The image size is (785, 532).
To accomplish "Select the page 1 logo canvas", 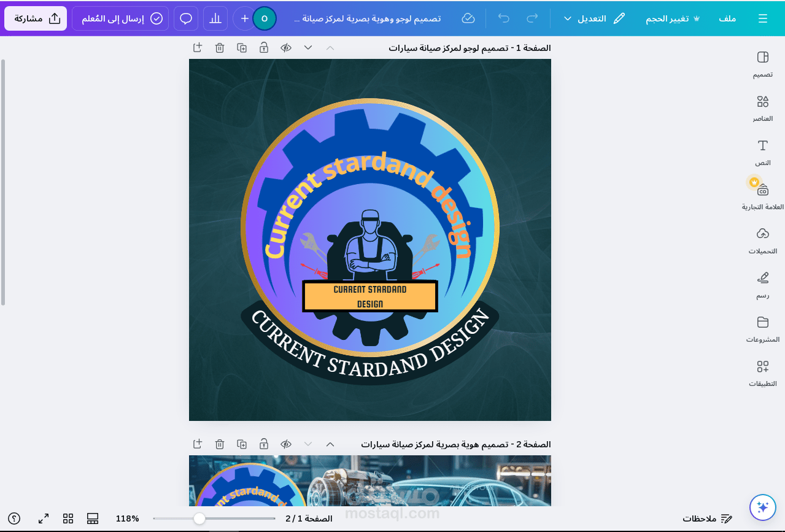I will click(x=370, y=240).
